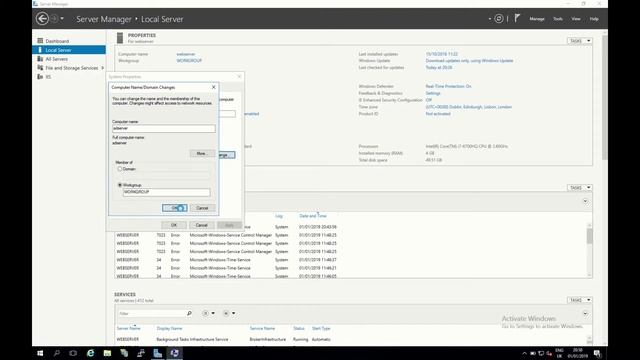This screenshot has width=640, height=360.
Task: Click the All Servers sidebar icon
Action: point(40,59)
